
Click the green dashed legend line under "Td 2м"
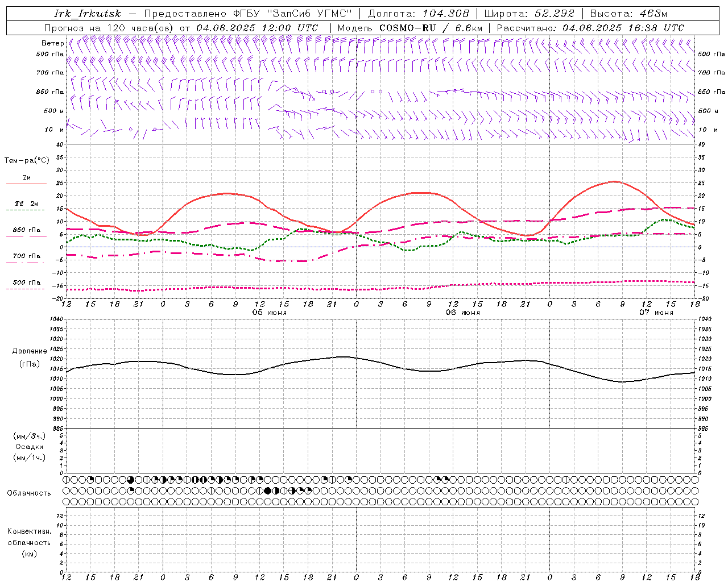(x=26, y=210)
